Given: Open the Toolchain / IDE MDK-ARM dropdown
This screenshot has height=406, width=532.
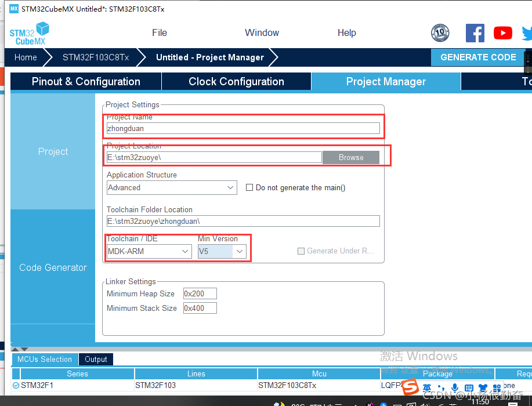Looking at the screenshot, I should coord(149,251).
